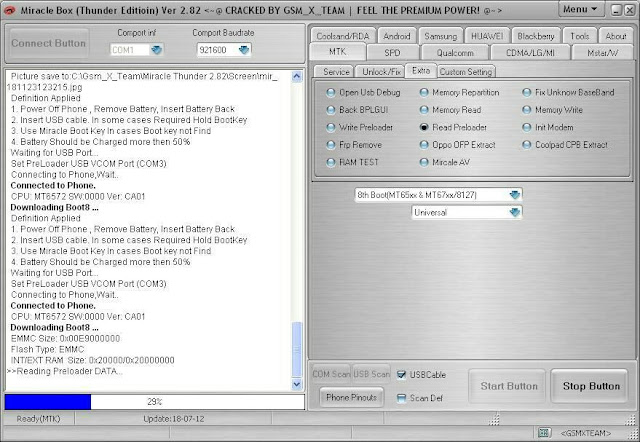Expand the Universal dropdown
The height and width of the screenshot is (442, 640).
tap(515, 212)
